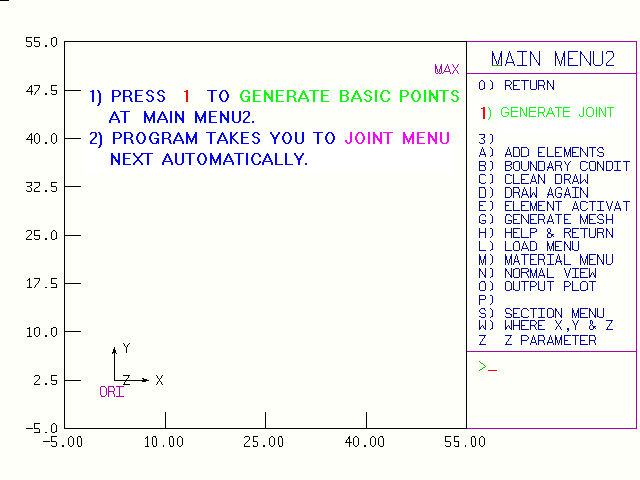
Task: Choose GENERATE JOINT in Main Menu2
Action: tap(556, 113)
